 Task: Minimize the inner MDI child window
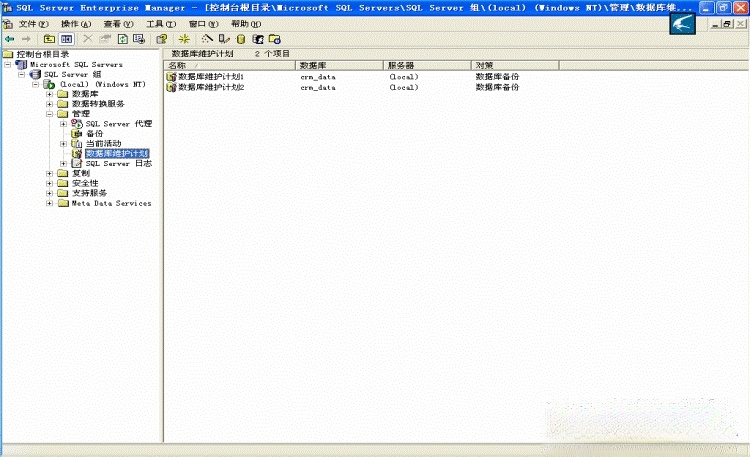[x=716, y=23]
